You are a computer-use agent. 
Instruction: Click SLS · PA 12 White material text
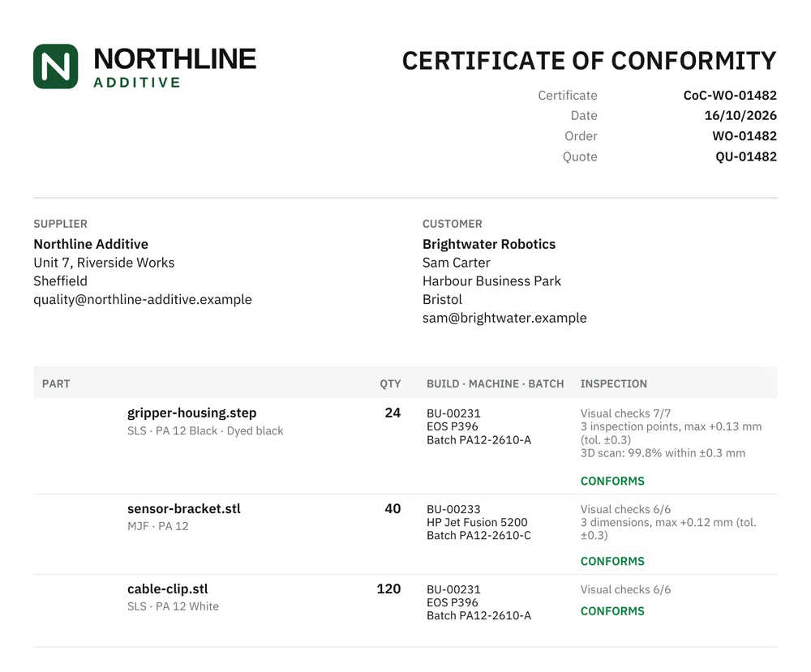point(173,606)
